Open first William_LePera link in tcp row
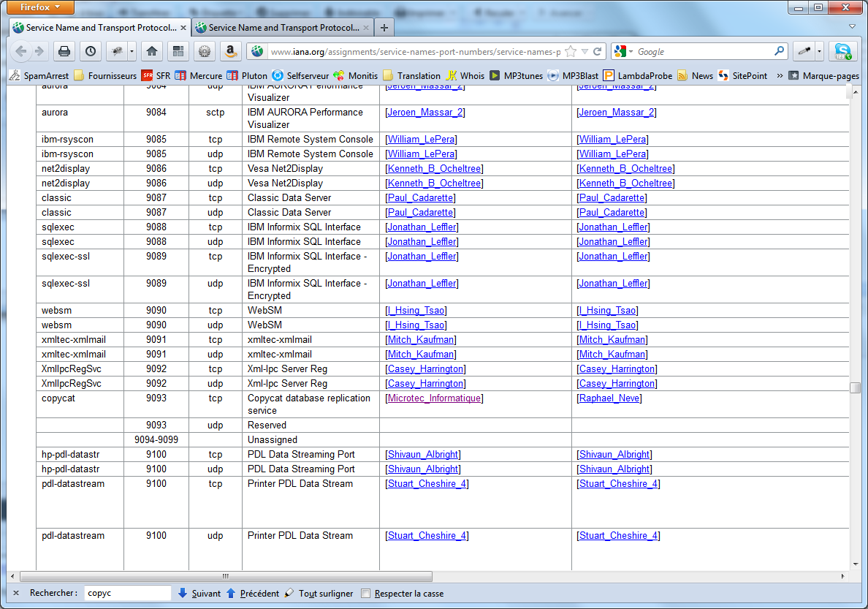Image resolution: width=868 pixels, height=609 pixels. pos(422,139)
